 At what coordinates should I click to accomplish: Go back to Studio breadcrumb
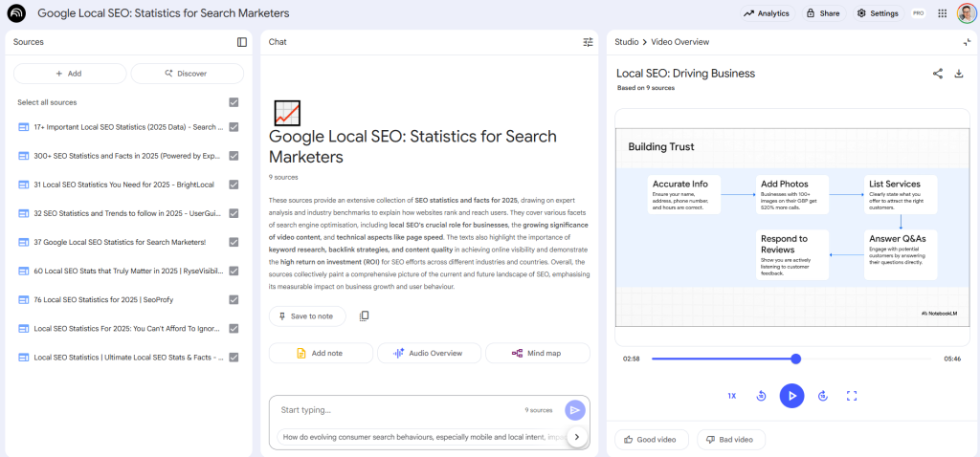(x=626, y=42)
